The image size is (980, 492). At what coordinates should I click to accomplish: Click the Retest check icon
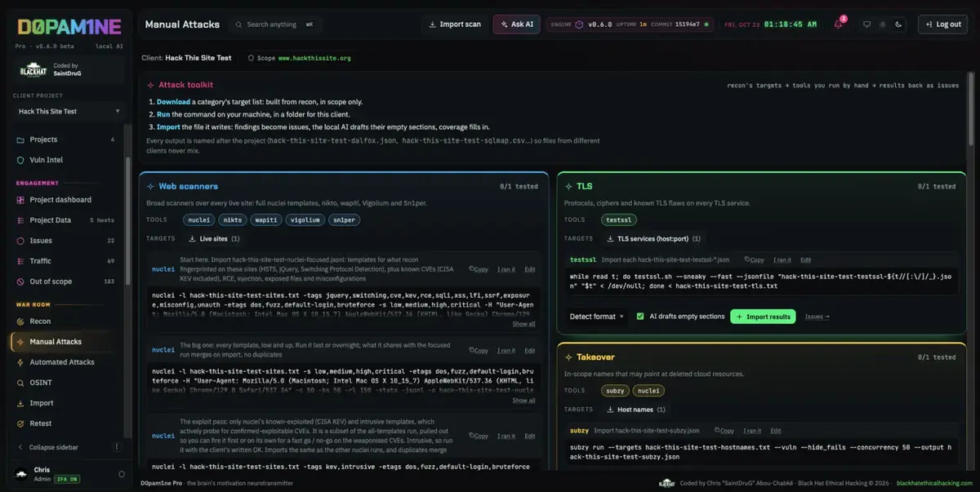coord(20,423)
